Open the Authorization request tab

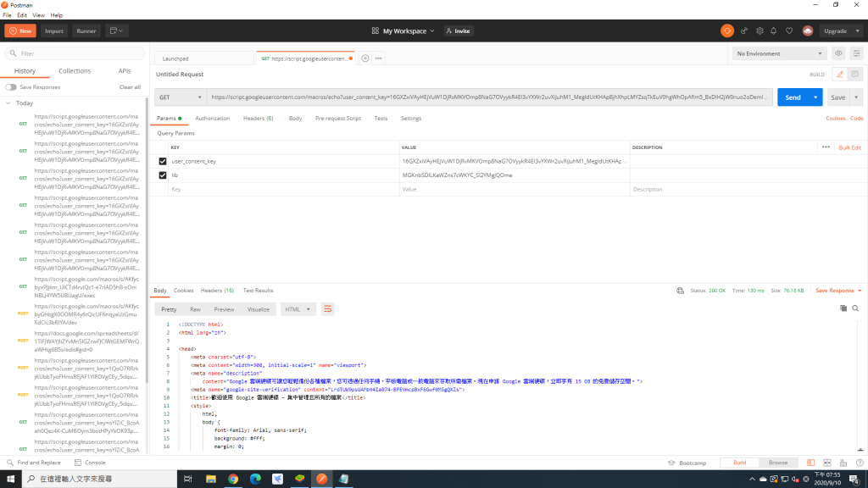pos(212,119)
